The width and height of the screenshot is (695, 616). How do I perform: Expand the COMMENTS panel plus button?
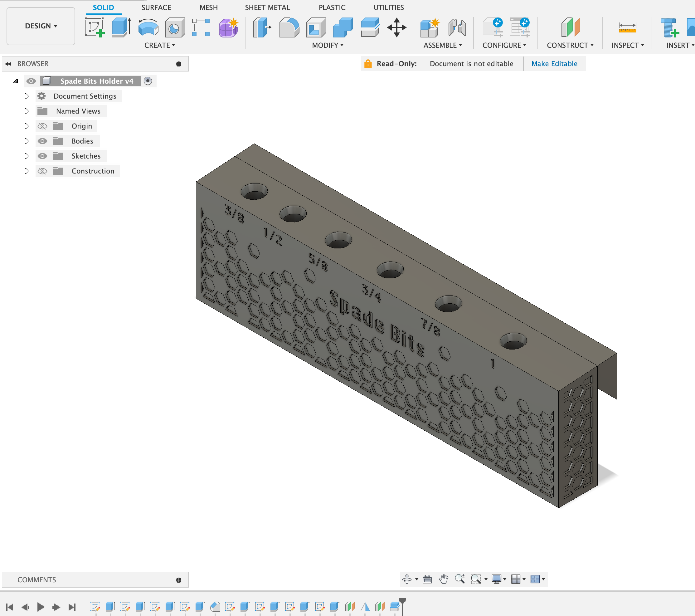click(x=179, y=580)
